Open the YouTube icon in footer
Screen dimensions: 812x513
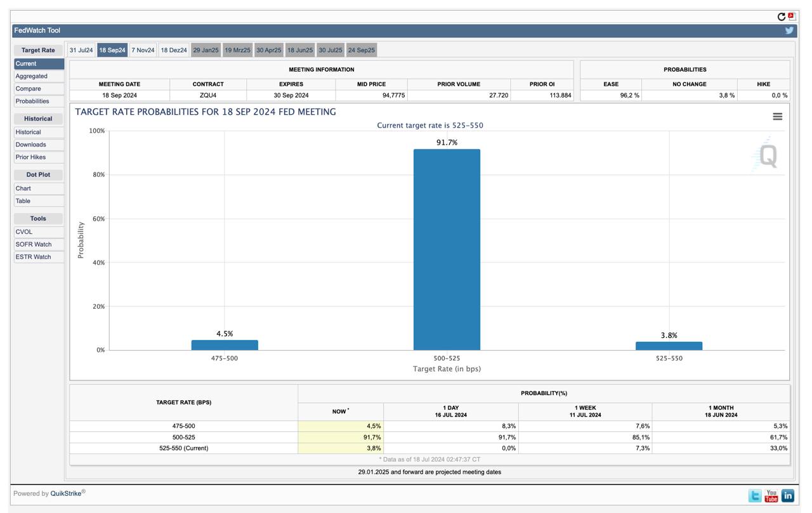[771, 496]
